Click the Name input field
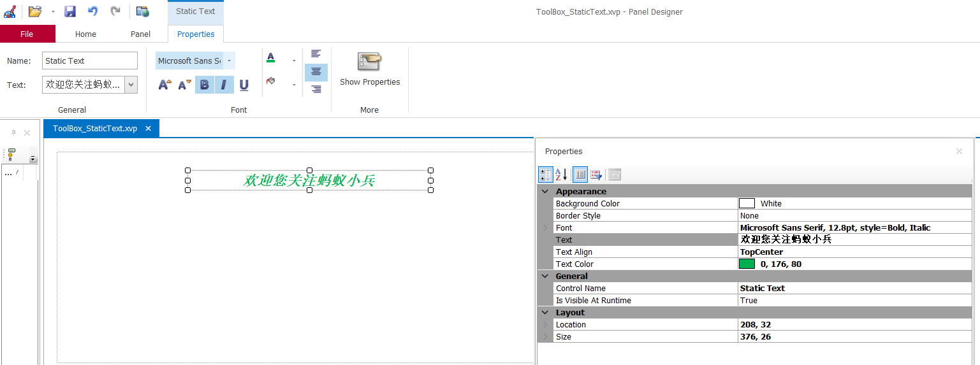980x365 pixels. pos(90,61)
